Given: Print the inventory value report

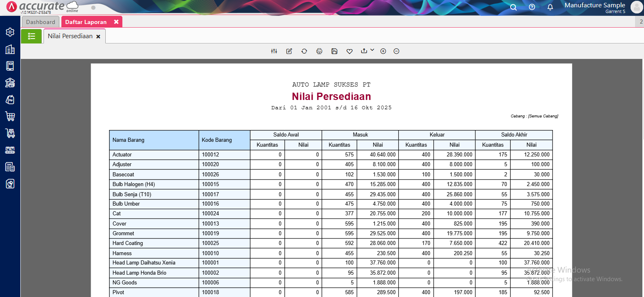Looking at the screenshot, I should [319, 51].
